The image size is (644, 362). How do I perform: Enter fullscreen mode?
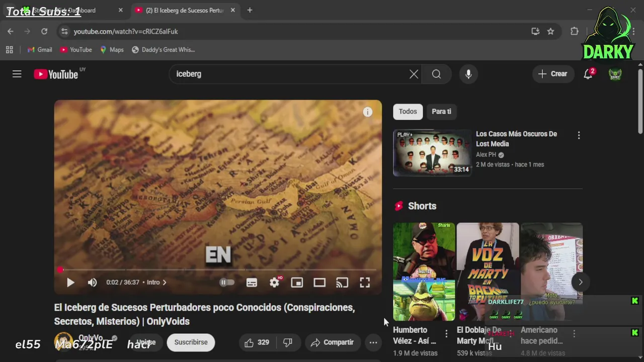point(365,283)
